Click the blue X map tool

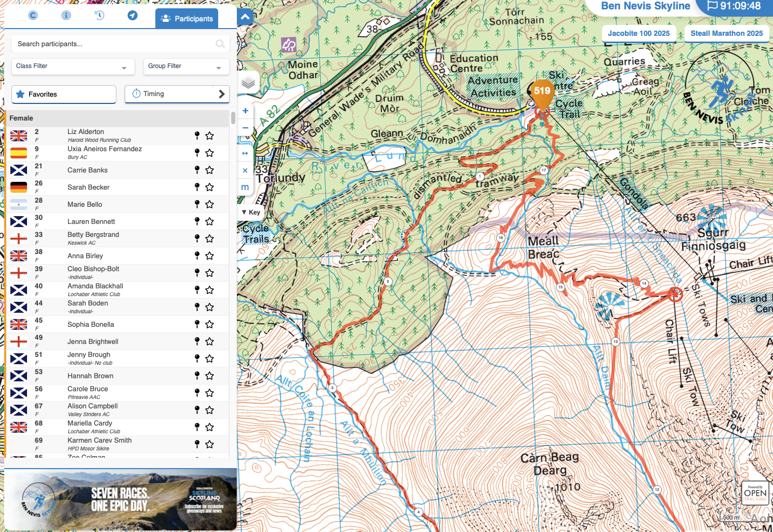[245, 170]
